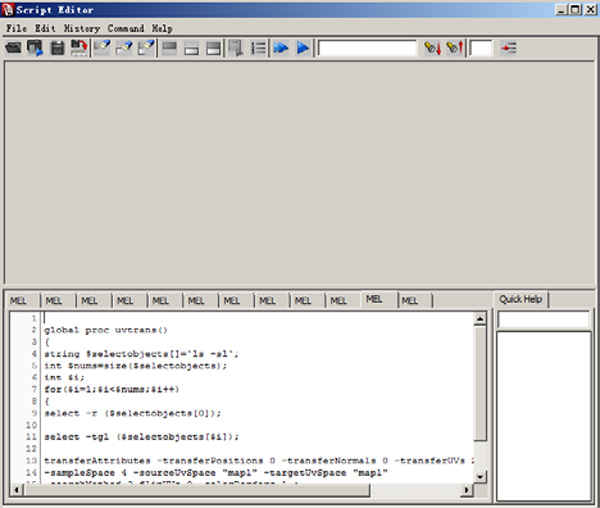Click the line "select -tgl ($selectobjects[$i]);"
The height and width of the screenshot is (508, 600).
141,437
